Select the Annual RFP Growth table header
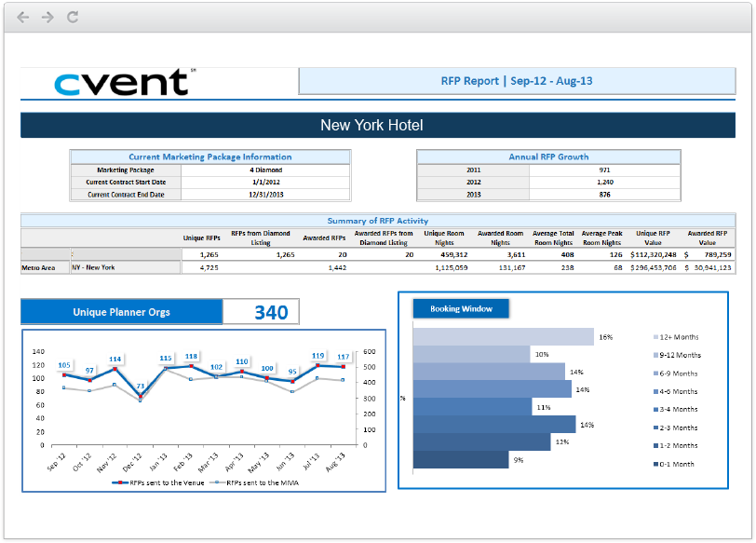 tap(547, 156)
